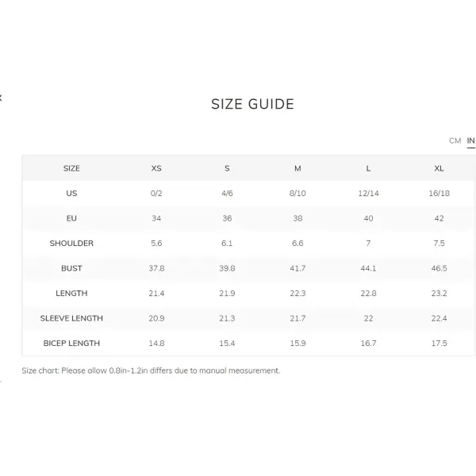The width and height of the screenshot is (476, 476).
Task: Click the BICEP LENGTH row label
Action: [x=71, y=343]
